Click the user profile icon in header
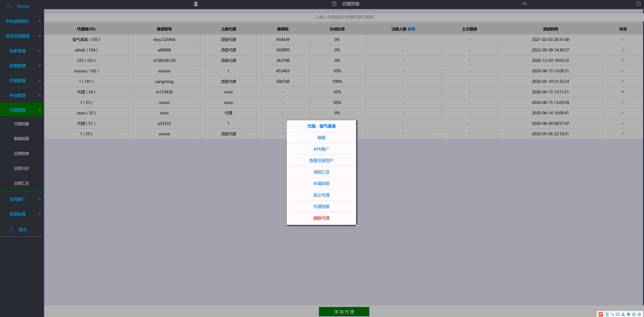This screenshot has width=644, height=317. (196, 4)
